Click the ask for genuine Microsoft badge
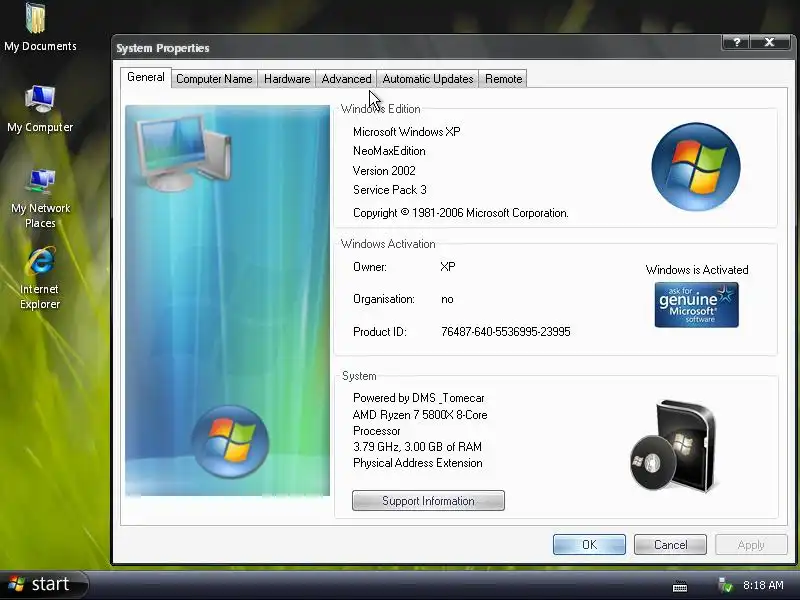 pyautogui.click(x=696, y=305)
